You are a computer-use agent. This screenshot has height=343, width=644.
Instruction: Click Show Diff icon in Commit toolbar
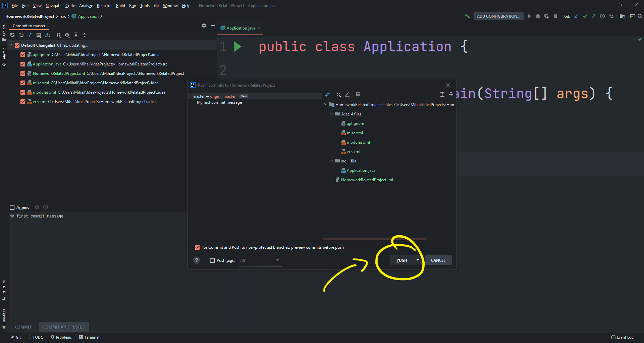30,35
